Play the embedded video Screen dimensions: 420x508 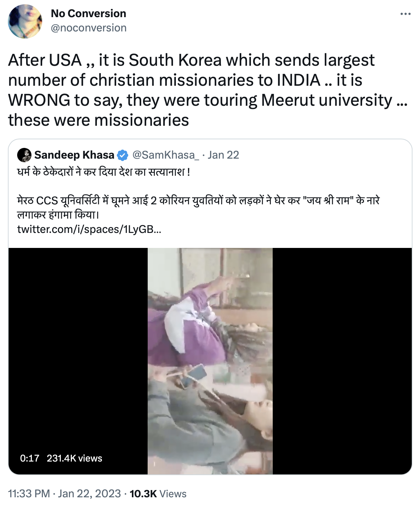pyautogui.click(x=210, y=361)
